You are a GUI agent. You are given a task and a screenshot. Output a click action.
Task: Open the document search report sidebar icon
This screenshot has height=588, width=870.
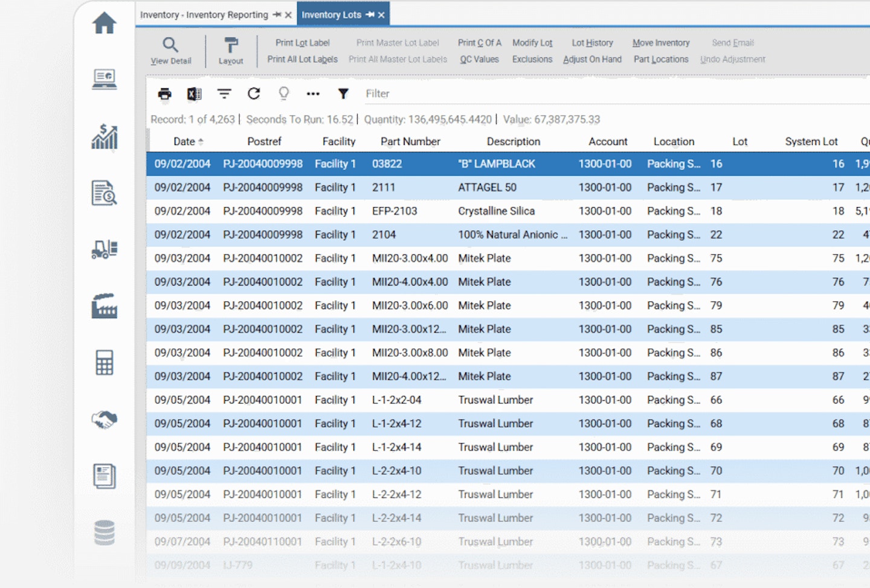tap(104, 193)
